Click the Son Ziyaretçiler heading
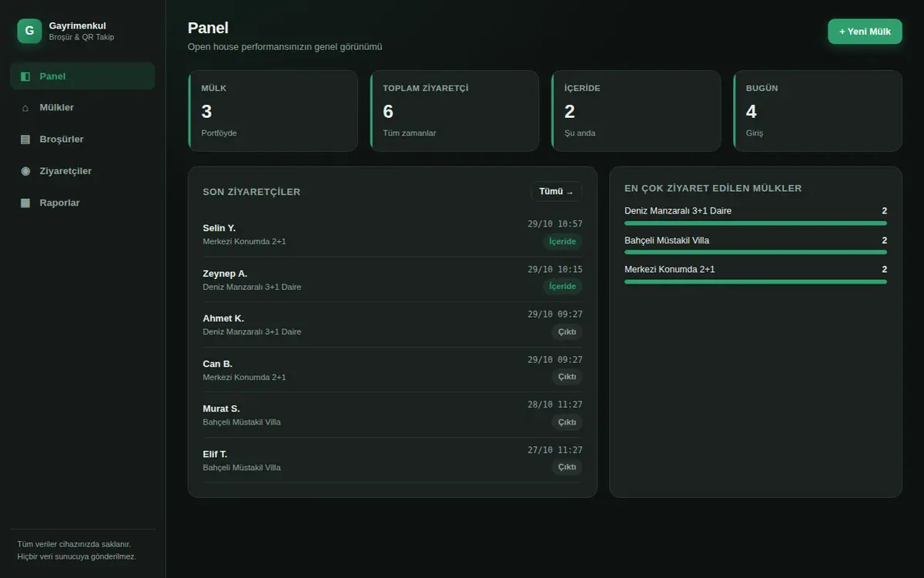This screenshot has width=924, height=578. tap(252, 192)
